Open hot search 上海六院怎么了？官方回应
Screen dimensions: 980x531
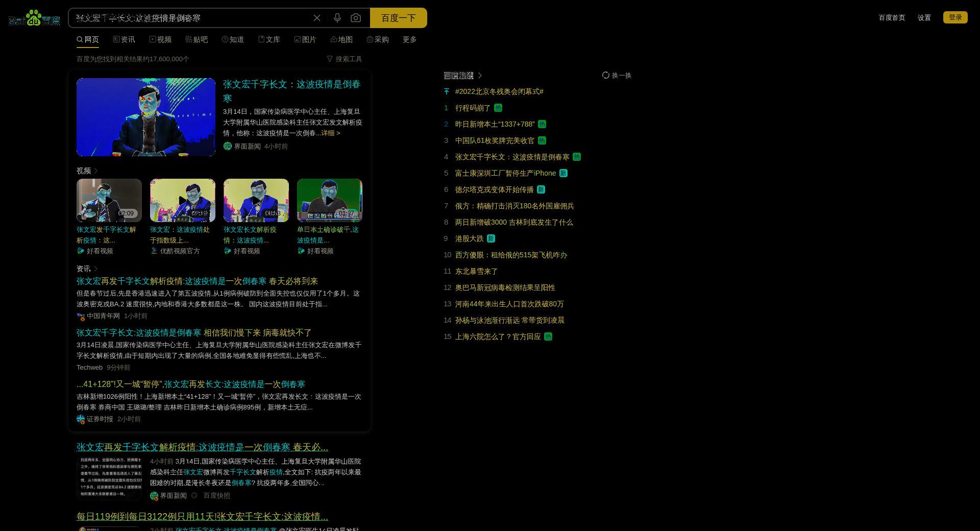pyautogui.click(x=498, y=336)
